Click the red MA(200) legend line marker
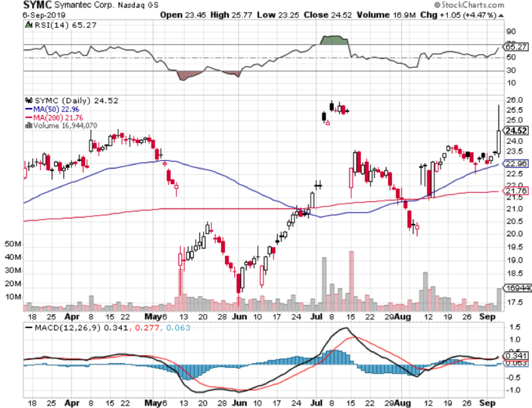Screen dimensions: 532x408 (28, 117)
